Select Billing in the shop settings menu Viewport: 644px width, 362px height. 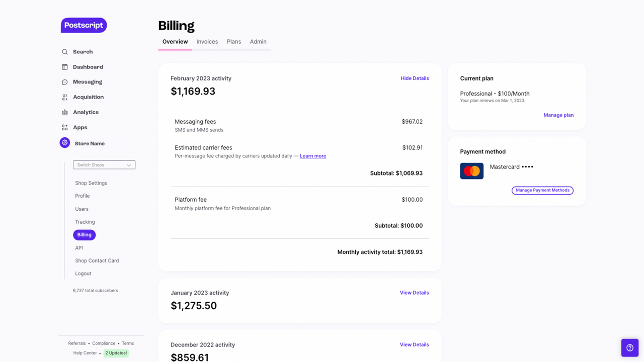coord(84,234)
